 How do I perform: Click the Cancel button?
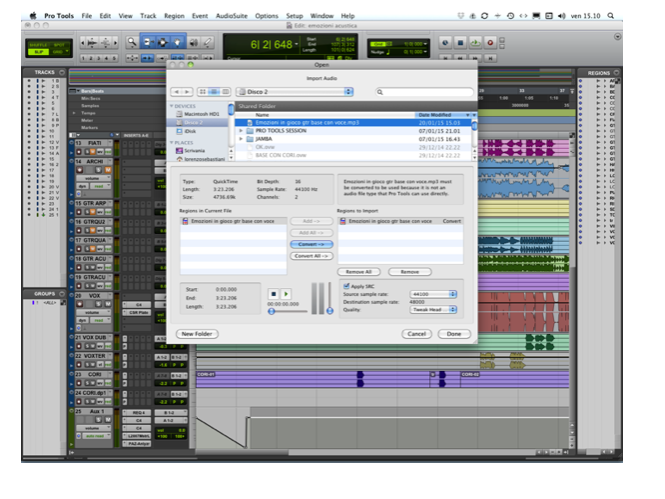pos(416,334)
